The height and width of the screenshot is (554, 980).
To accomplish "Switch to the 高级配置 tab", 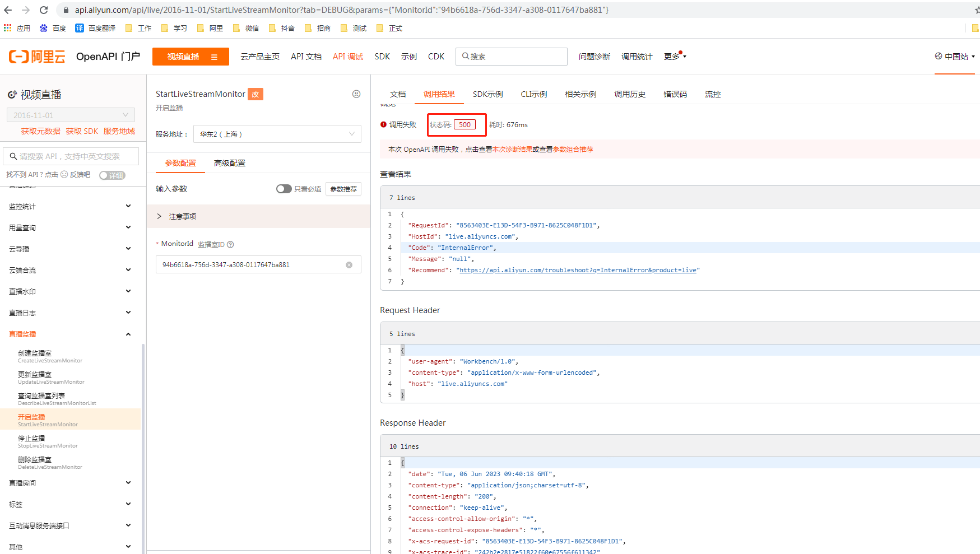I will [230, 163].
